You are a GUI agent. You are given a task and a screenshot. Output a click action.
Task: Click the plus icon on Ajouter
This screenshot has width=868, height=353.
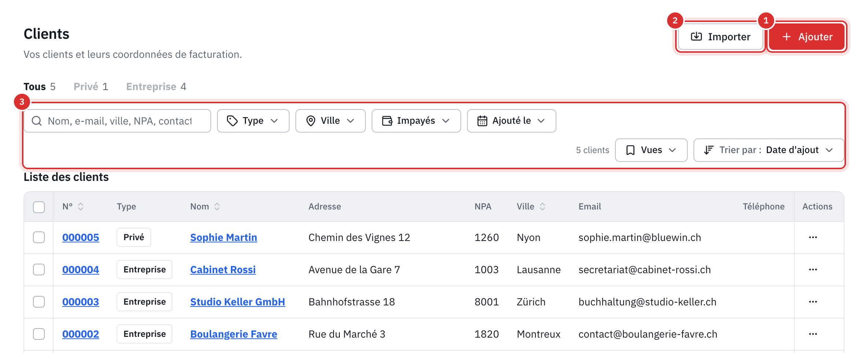787,37
